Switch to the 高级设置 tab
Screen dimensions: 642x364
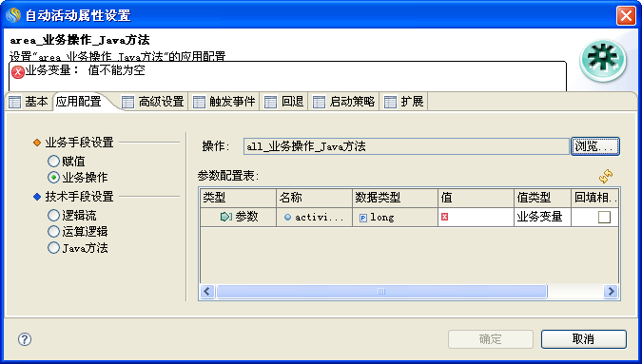point(154,102)
